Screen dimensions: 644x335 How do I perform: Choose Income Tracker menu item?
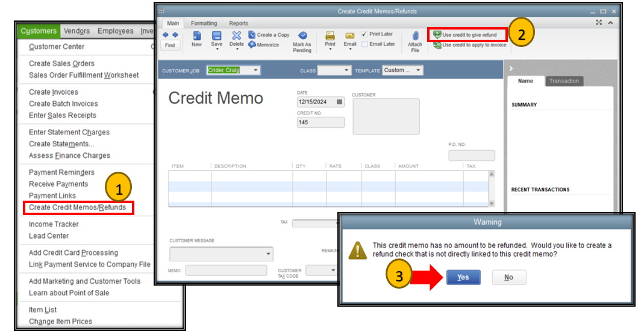point(54,224)
